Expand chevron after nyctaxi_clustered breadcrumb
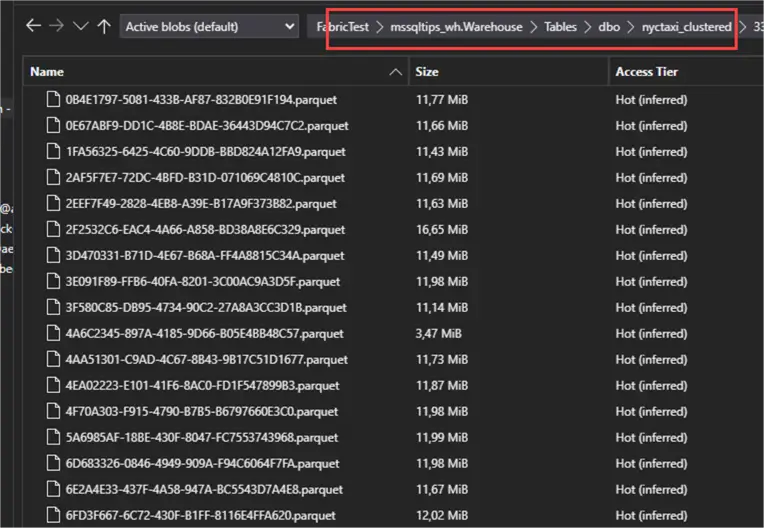The width and height of the screenshot is (764, 528). [743, 27]
